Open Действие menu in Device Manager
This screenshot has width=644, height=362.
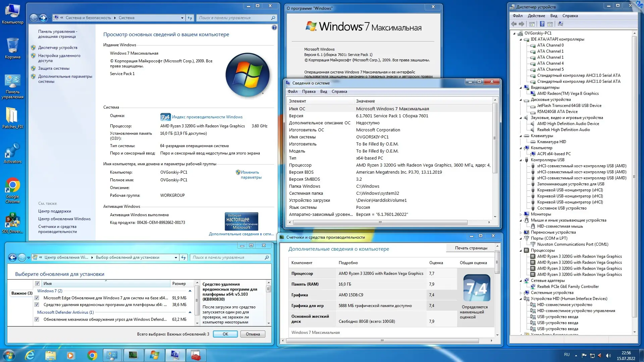[x=536, y=16]
